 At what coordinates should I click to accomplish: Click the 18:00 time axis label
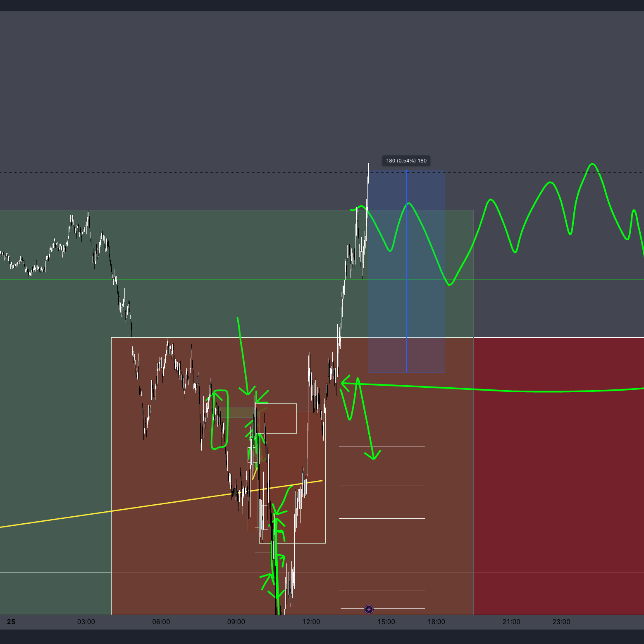coord(436,622)
